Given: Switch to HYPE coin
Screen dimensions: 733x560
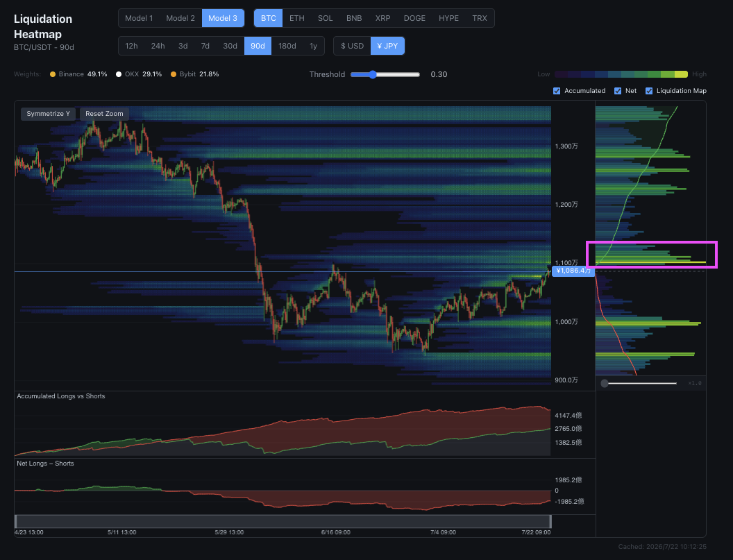Looking at the screenshot, I should [x=449, y=18].
